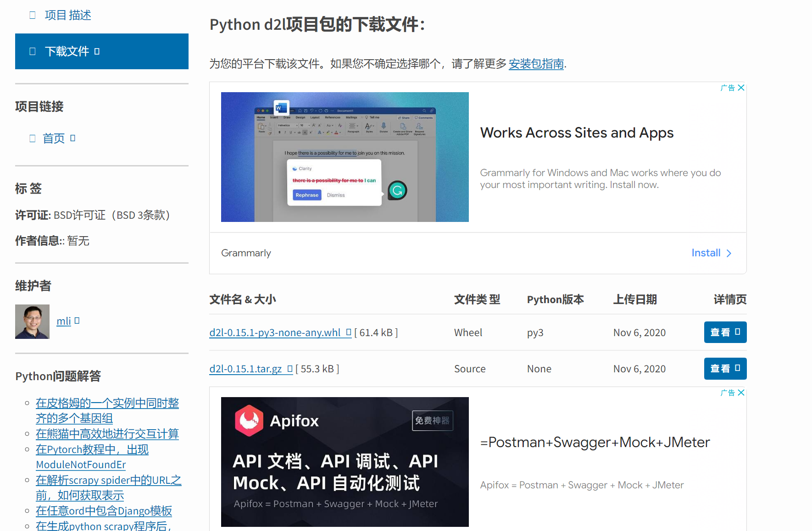The image size is (812, 531).
Task: Open maintainer mli's profile link
Action: (64, 321)
